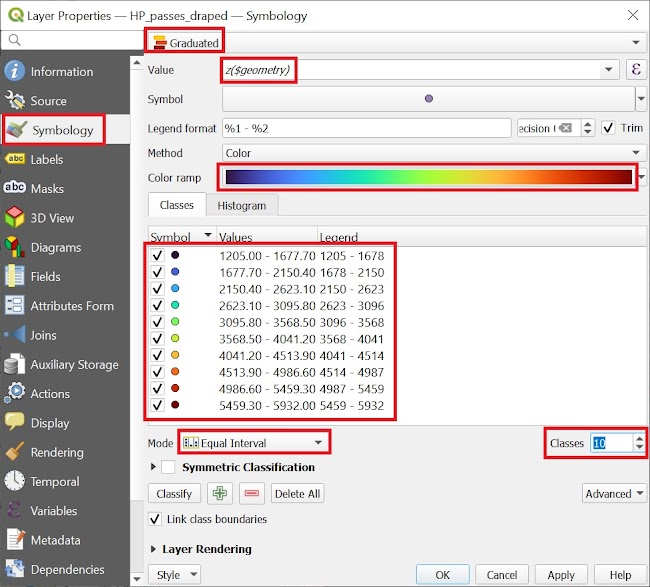This screenshot has height=587, width=650.
Task: Enable Symmetric Classification checkbox
Action: point(168,467)
